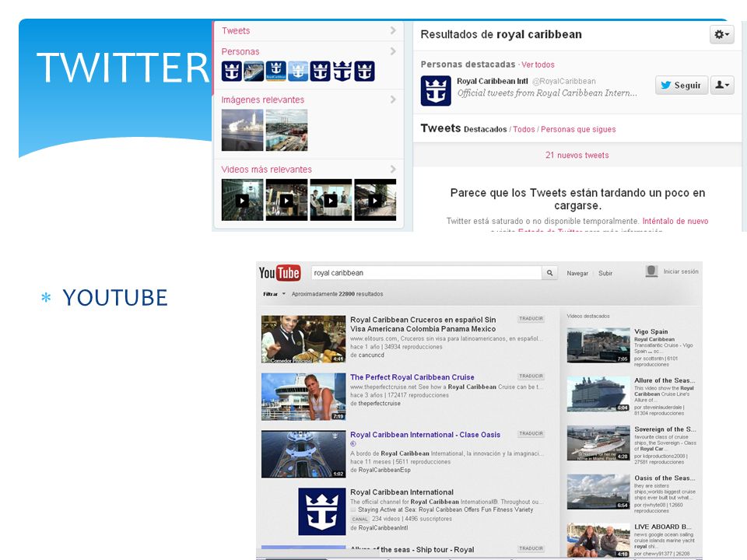Open the Tweets sidebar link

coord(236,31)
